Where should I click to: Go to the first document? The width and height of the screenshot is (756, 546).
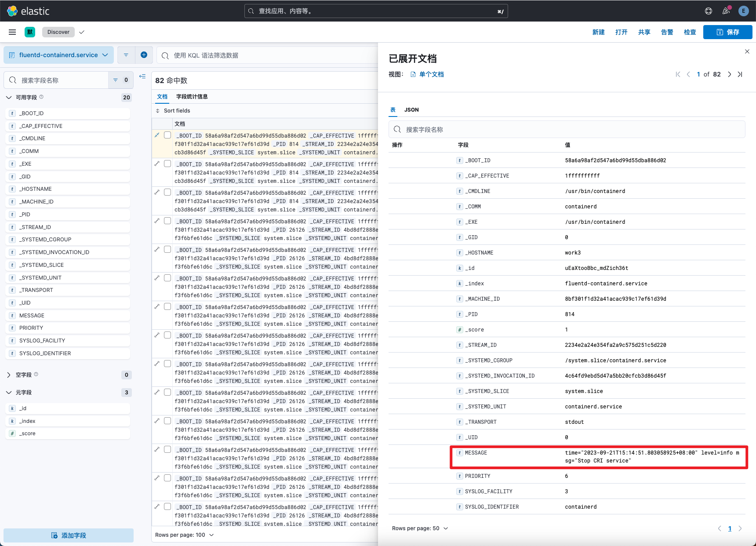(678, 74)
